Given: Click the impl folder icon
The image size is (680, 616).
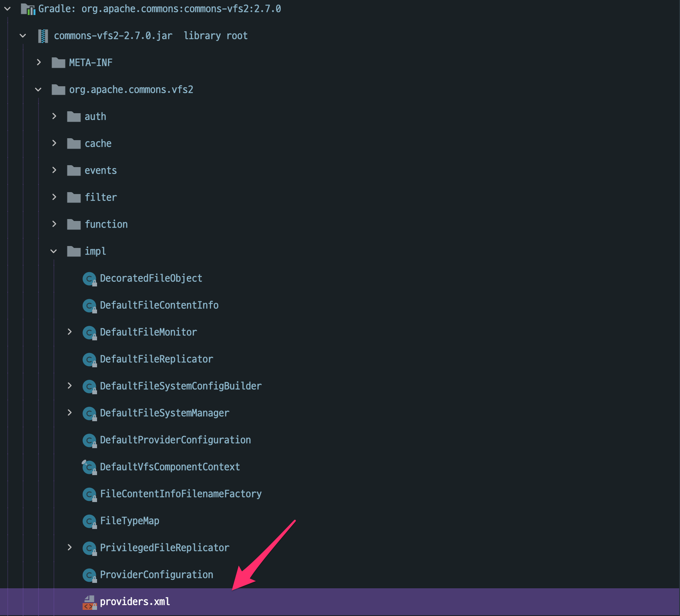Looking at the screenshot, I should 74,251.
